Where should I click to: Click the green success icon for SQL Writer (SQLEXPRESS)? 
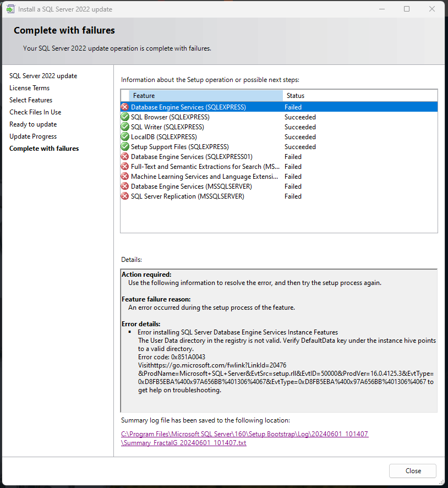point(125,127)
